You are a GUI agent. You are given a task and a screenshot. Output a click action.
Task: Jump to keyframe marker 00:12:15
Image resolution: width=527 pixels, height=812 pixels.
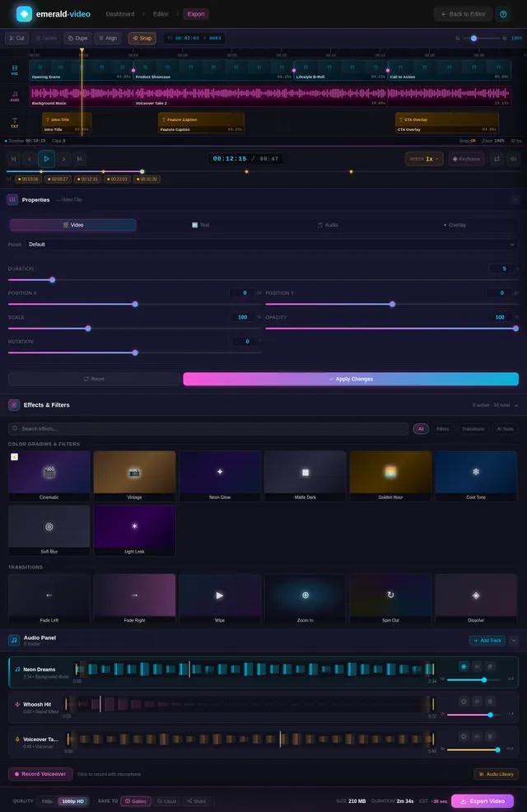coord(87,180)
